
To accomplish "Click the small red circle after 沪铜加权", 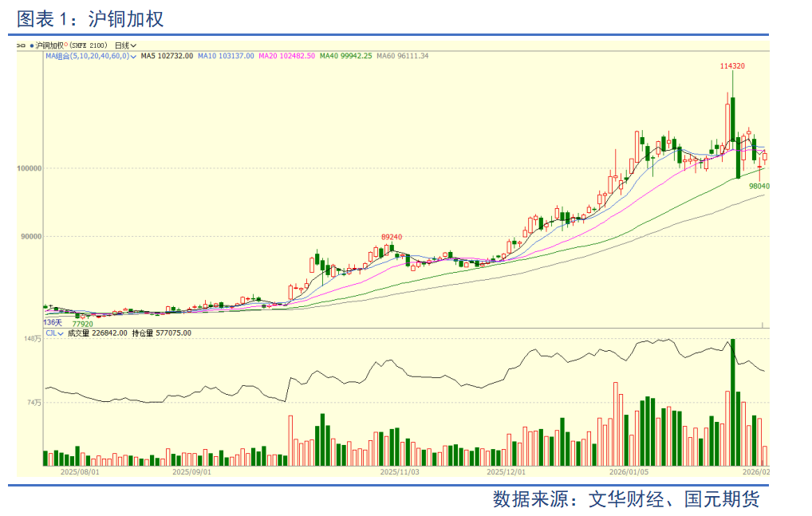I will [65, 46].
